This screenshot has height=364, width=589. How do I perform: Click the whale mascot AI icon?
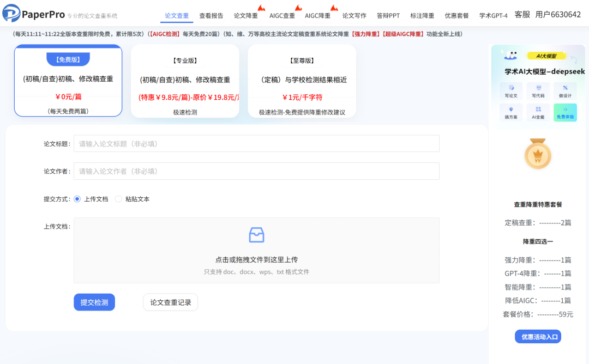point(510,56)
